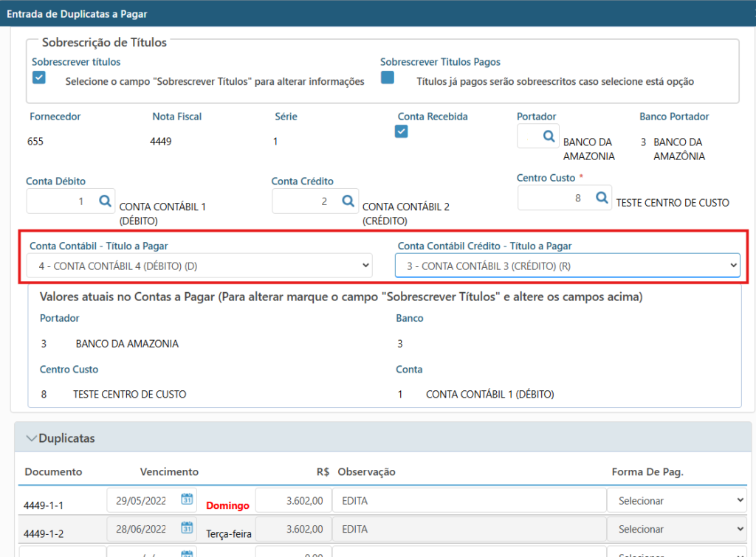Open calendar icon for 28/06/2022 due date
756x557 pixels.
pyautogui.click(x=187, y=528)
